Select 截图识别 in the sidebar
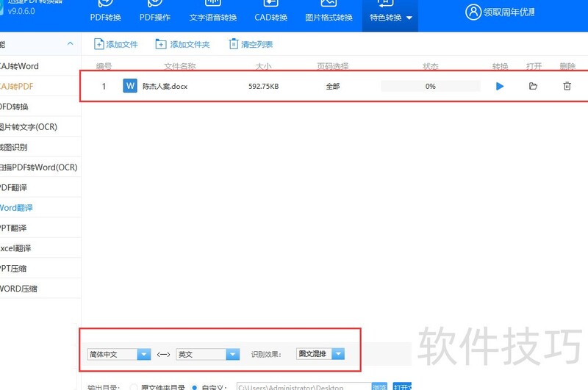588x390 pixels. click(x=40, y=147)
